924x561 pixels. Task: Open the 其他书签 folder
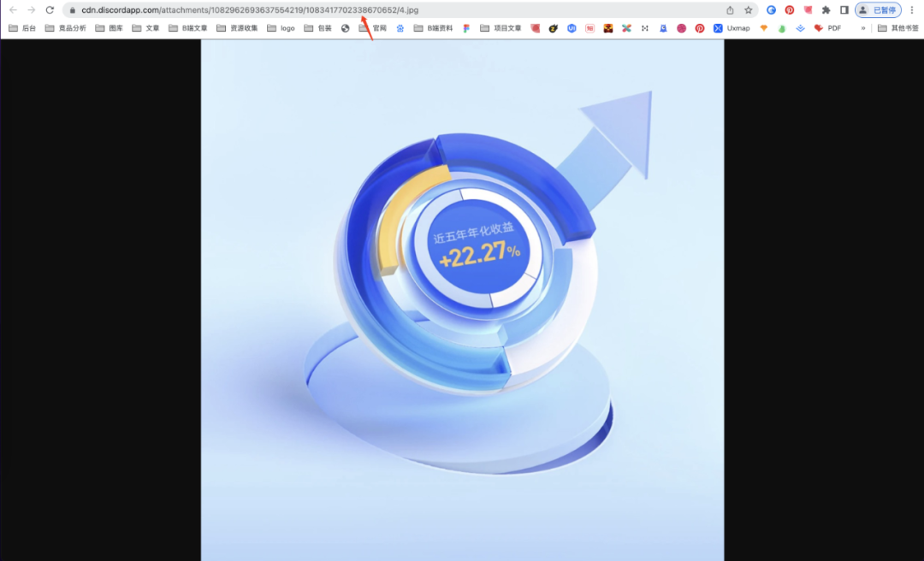point(898,28)
